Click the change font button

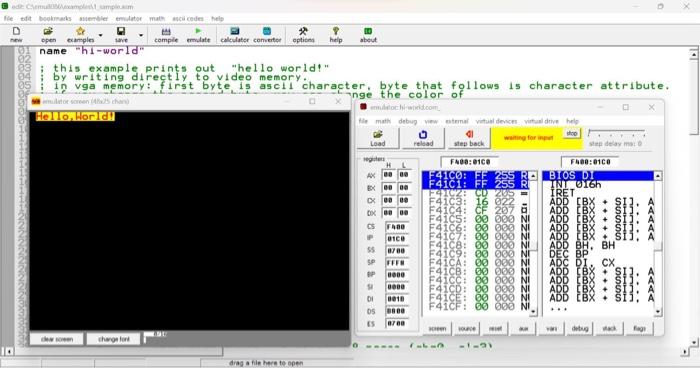click(x=114, y=339)
